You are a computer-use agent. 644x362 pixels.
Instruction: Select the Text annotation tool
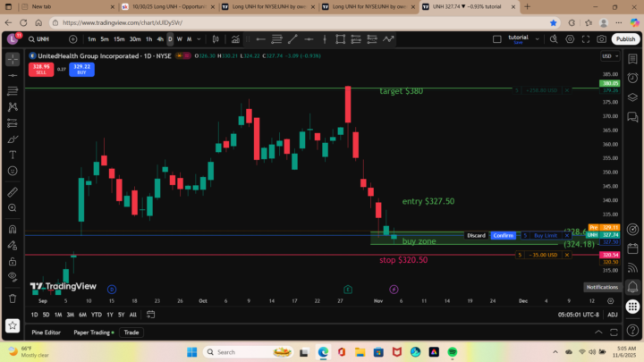coord(13,155)
